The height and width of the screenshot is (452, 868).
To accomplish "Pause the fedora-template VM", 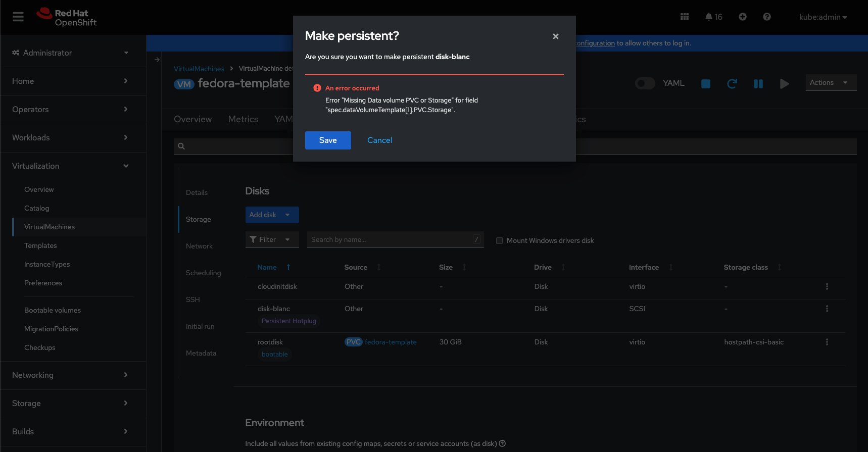I will click(758, 84).
